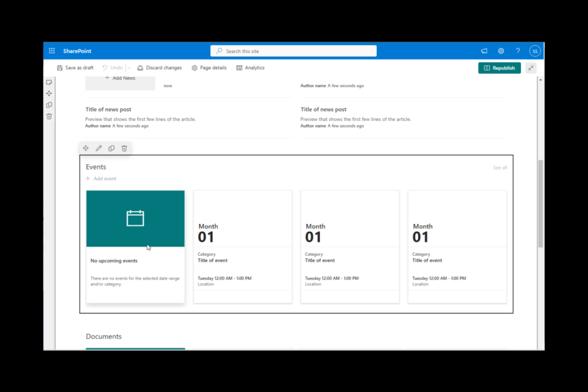Click the edit section icon in left rail

point(49,82)
